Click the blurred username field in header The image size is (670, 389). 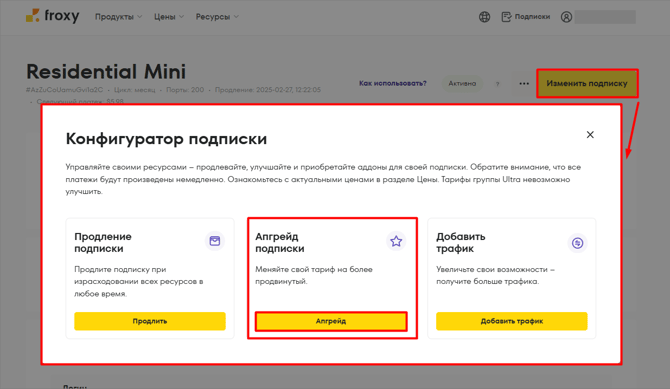605,17
